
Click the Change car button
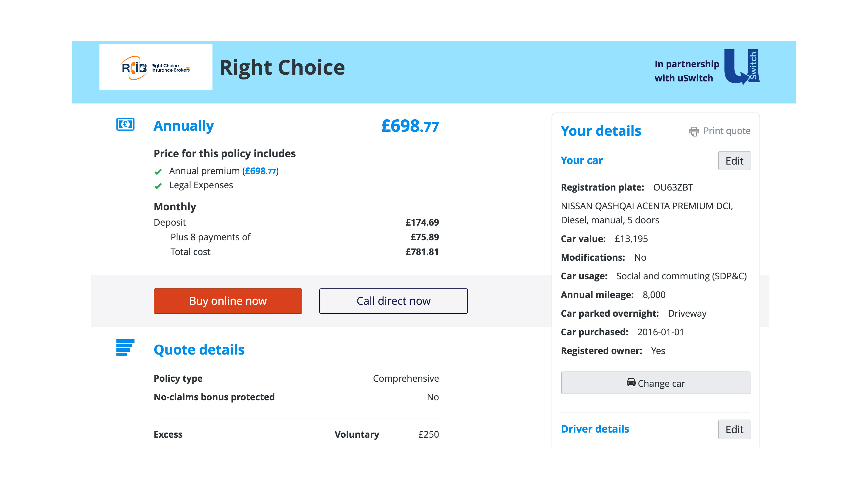click(656, 383)
